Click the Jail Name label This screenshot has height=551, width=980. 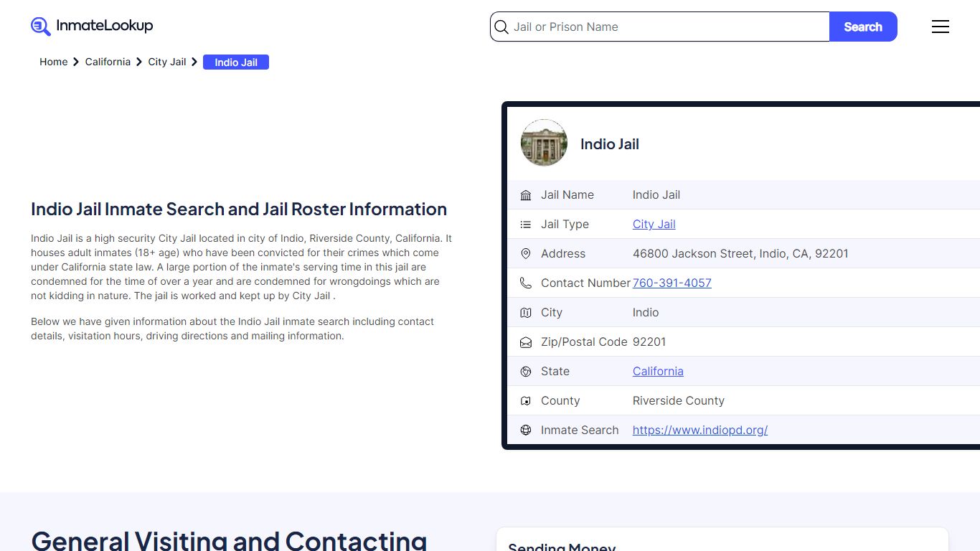pyautogui.click(x=567, y=195)
